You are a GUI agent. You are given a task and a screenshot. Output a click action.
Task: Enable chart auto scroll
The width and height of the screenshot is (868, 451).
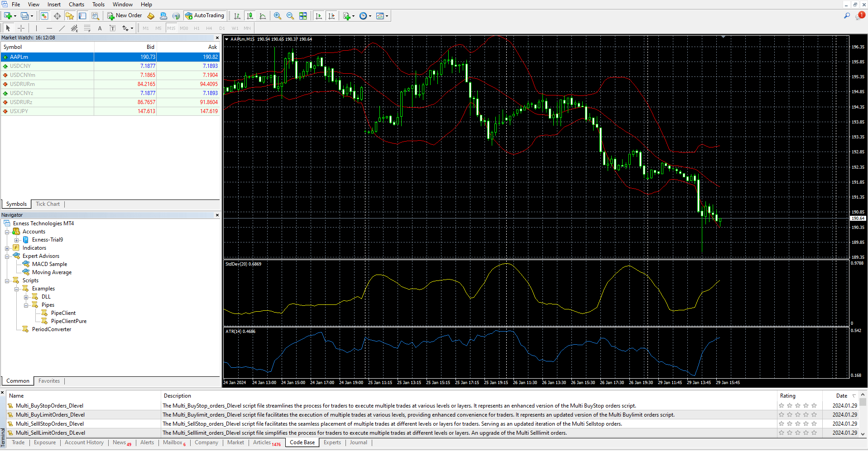click(319, 16)
